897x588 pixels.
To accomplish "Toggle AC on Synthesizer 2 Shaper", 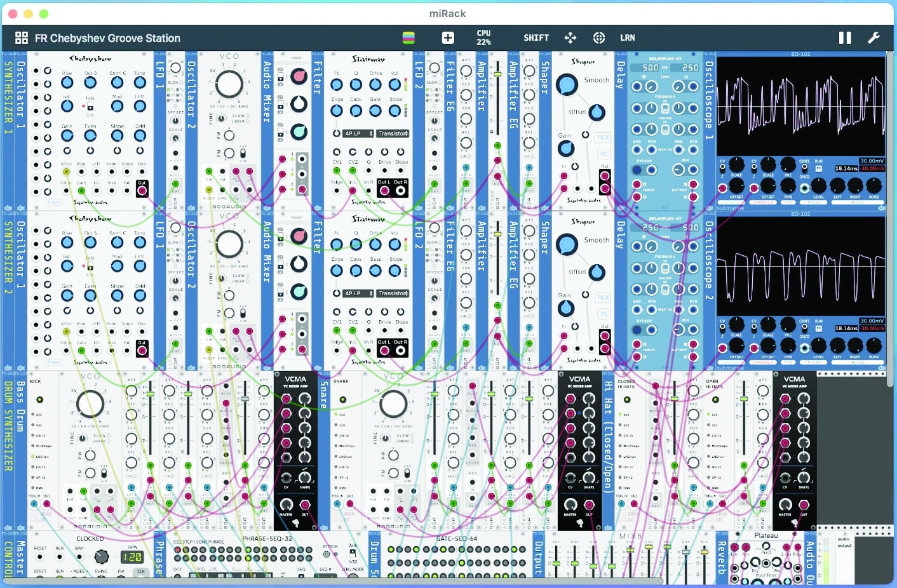I will pos(604,314).
